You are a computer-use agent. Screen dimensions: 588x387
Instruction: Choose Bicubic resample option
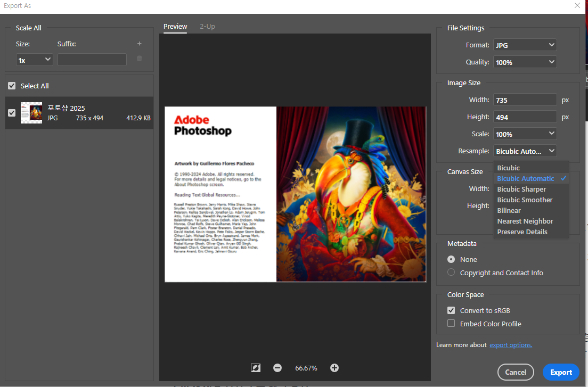531,168
